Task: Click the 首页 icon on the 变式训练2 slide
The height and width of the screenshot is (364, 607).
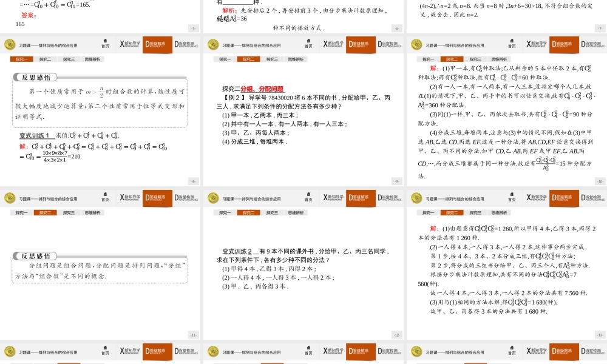Action: click(x=308, y=197)
